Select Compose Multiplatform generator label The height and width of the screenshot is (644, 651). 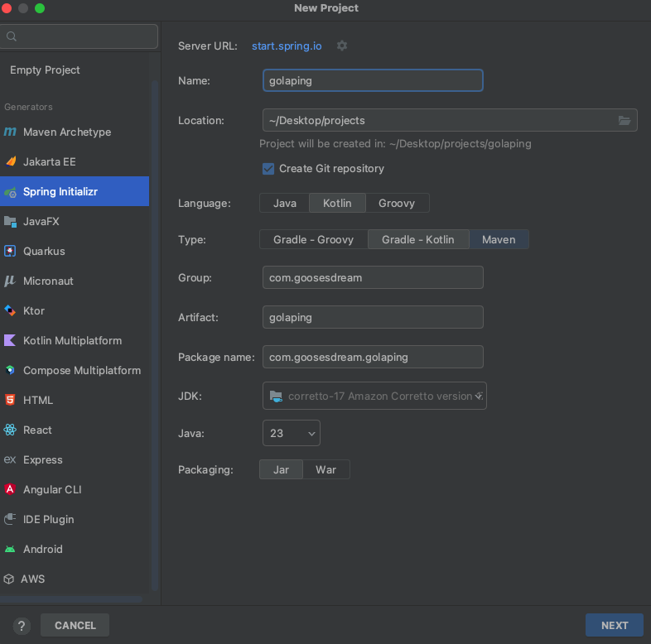click(82, 371)
